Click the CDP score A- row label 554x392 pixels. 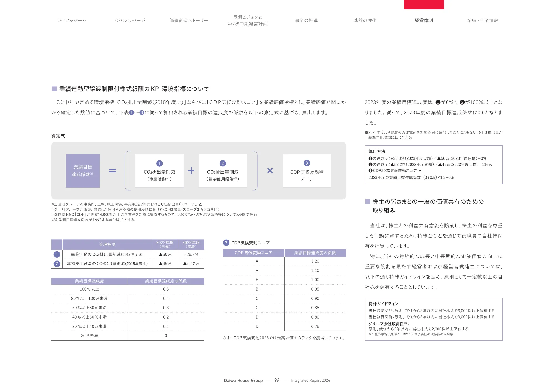pos(258,270)
